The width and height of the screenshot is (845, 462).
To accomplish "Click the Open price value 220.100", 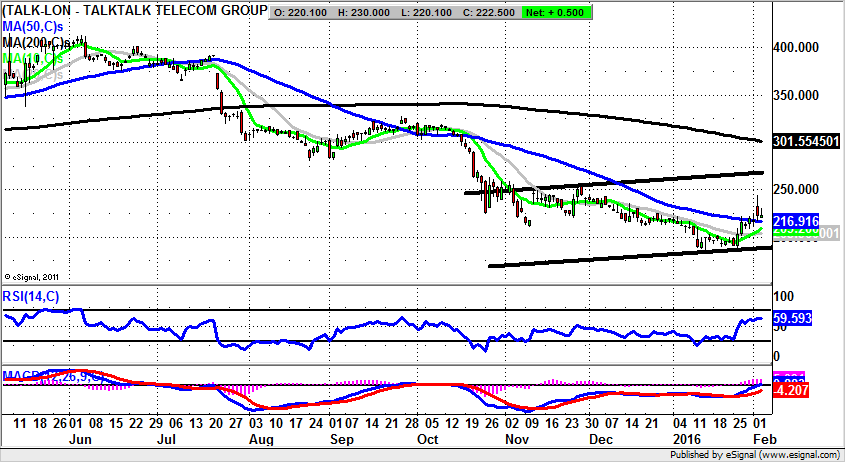I will tap(304, 12).
